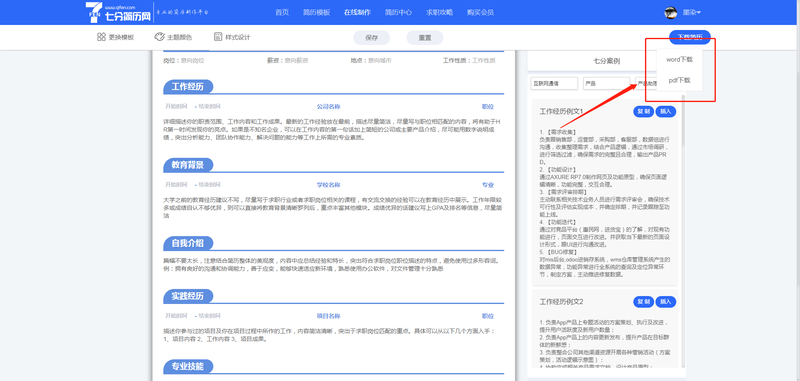Click 开始时间 in the 工作经历 row

[x=176, y=107]
